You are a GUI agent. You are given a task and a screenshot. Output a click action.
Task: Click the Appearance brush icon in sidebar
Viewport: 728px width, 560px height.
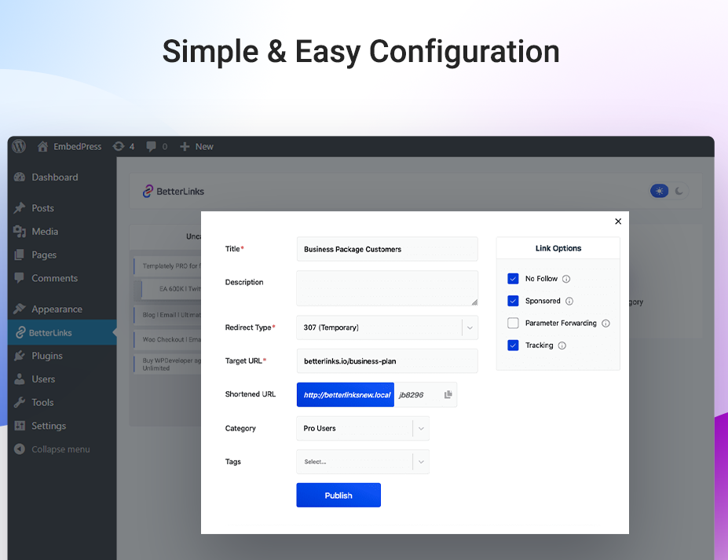point(20,309)
